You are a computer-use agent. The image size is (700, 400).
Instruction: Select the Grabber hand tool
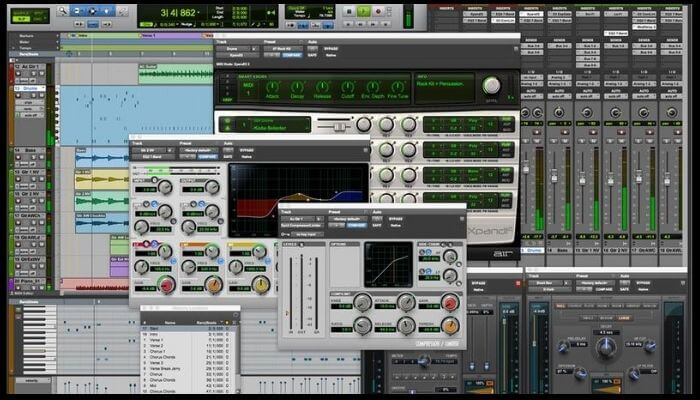[x=107, y=11]
